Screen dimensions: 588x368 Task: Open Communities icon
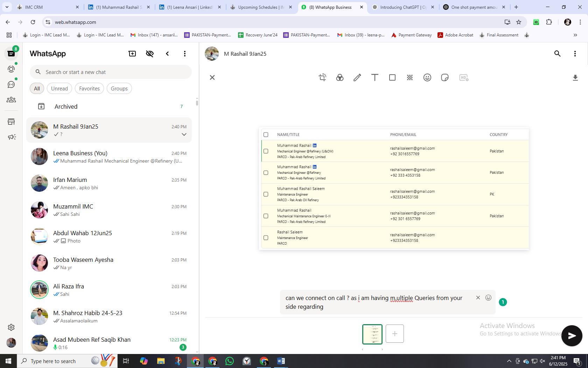pos(11,100)
